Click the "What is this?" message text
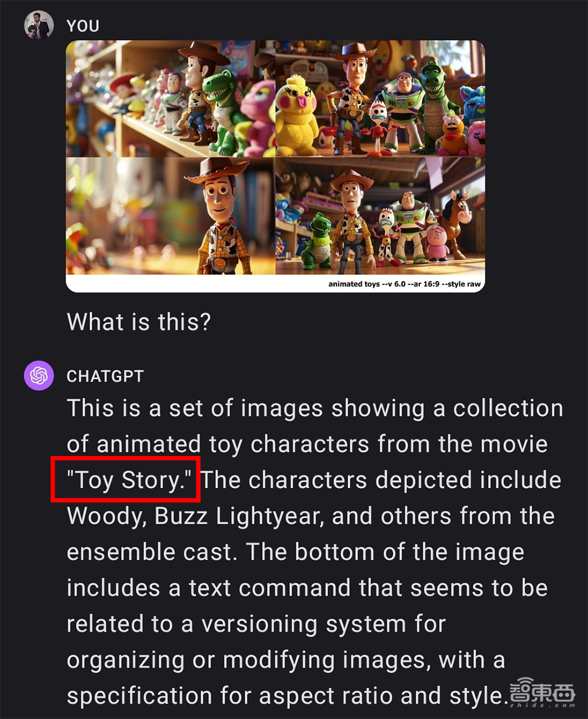Screen dimensions: 588x719 [139, 322]
